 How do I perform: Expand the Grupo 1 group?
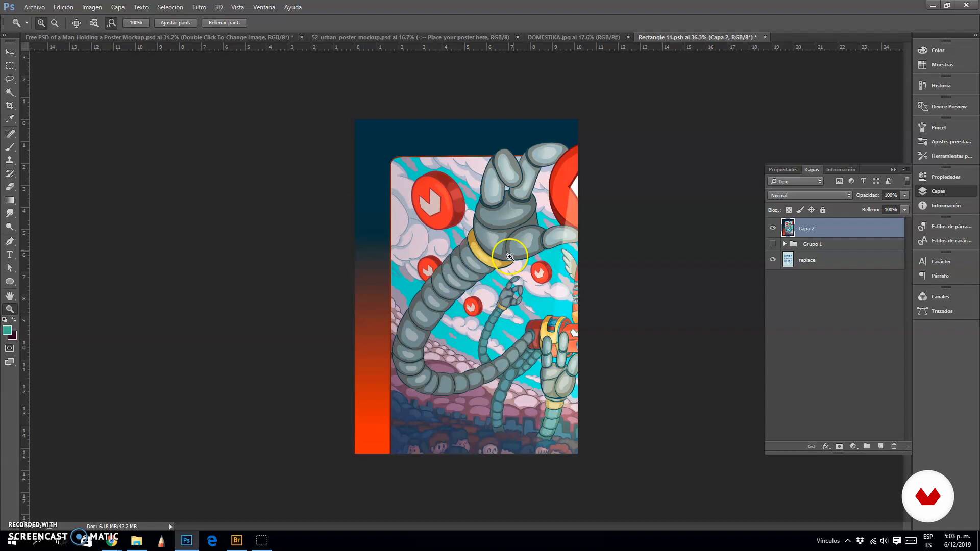click(785, 244)
